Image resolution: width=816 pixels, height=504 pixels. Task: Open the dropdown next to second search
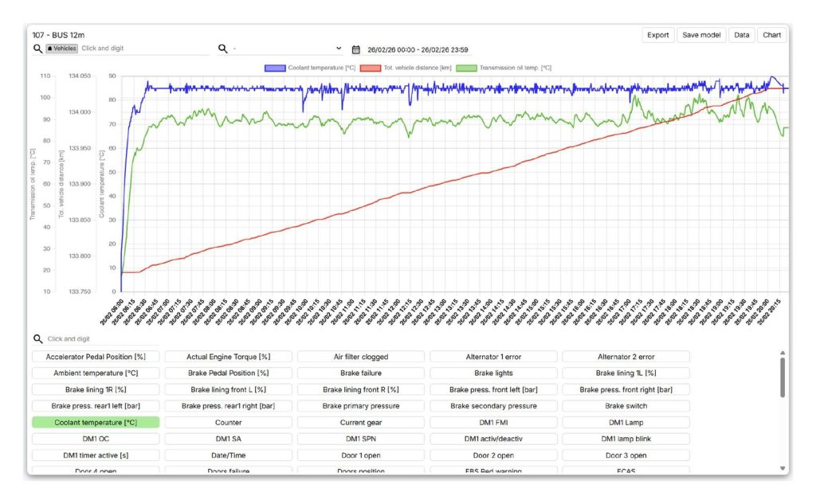click(339, 49)
